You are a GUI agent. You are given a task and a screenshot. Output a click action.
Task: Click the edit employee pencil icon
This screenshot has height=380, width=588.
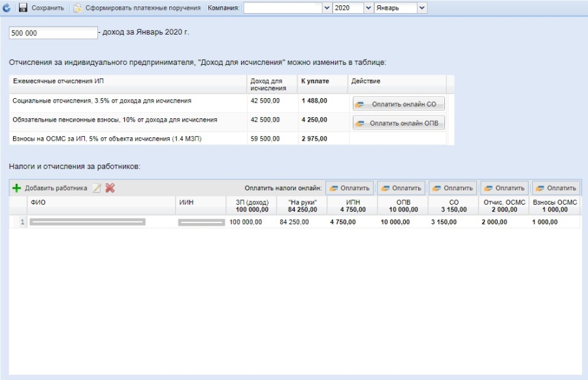point(97,188)
